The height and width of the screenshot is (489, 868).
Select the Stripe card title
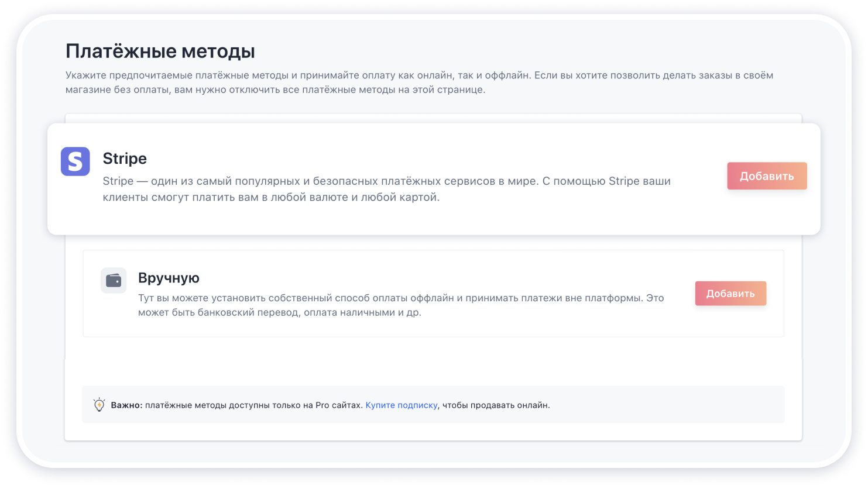click(125, 159)
